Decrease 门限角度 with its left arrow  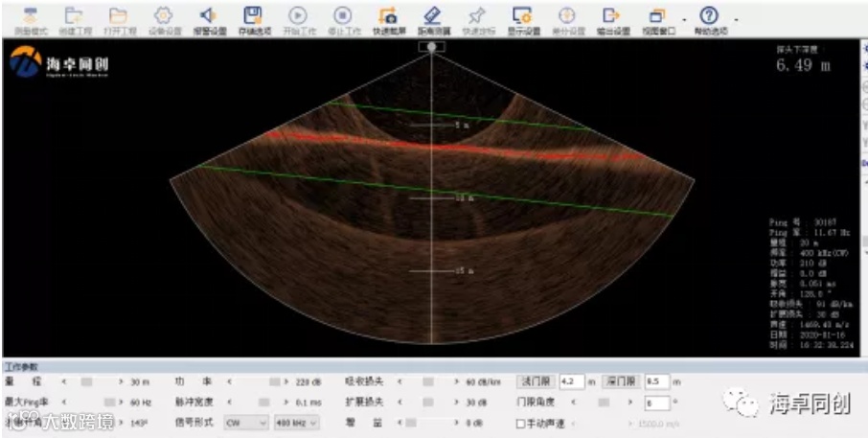[x=574, y=402]
